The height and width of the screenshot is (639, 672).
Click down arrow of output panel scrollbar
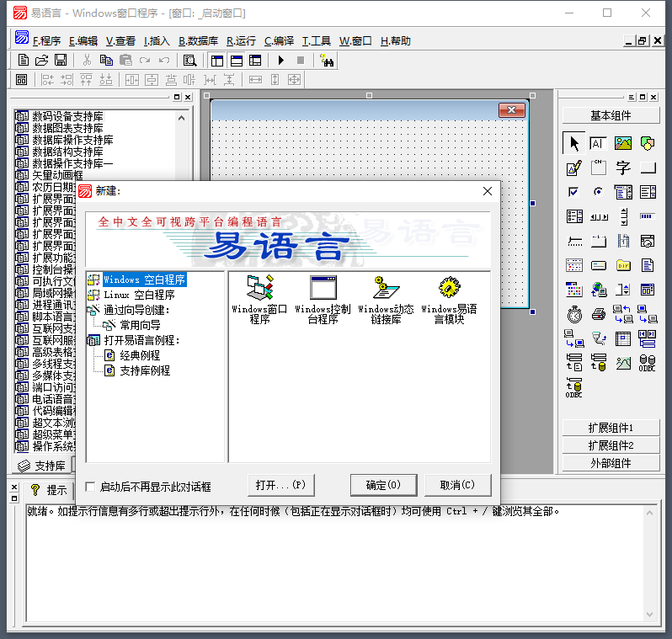pos(650,615)
